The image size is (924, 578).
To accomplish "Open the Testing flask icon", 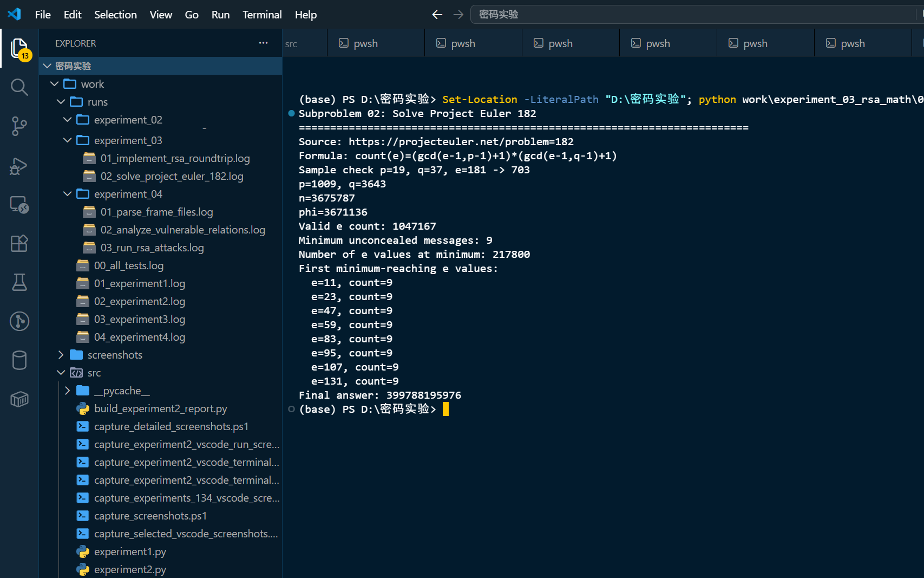I will click(x=19, y=282).
